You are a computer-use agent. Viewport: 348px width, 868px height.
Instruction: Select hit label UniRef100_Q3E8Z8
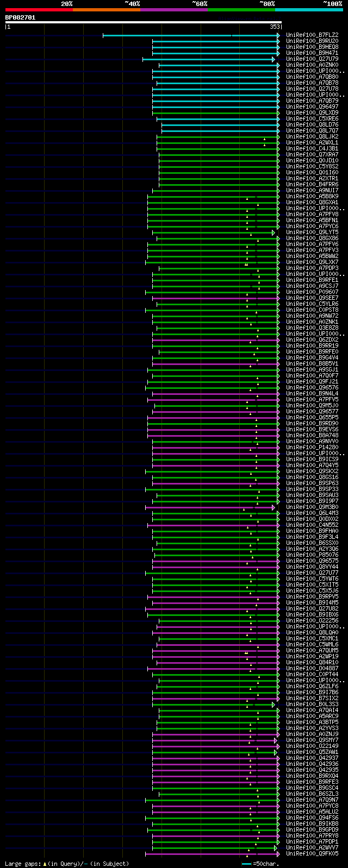312,328
